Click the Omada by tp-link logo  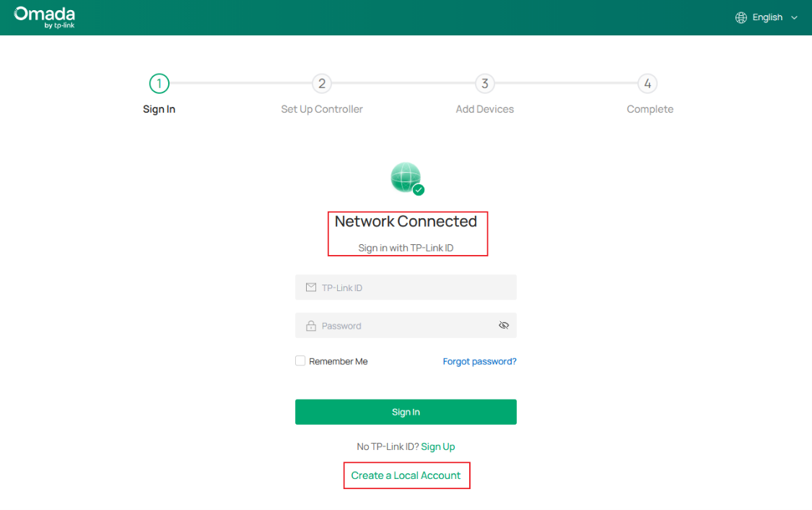[x=45, y=17]
